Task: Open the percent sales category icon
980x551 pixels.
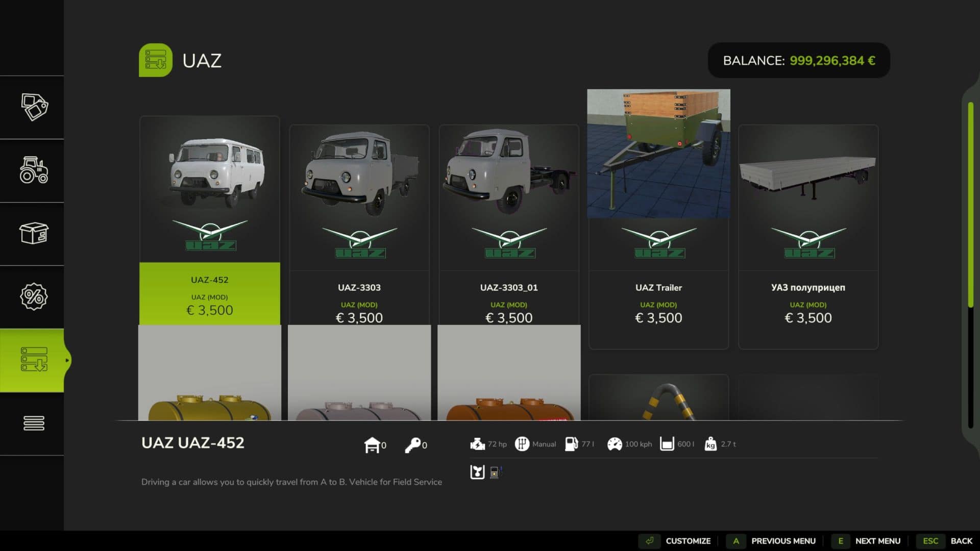Action: (x=34, y=296)
